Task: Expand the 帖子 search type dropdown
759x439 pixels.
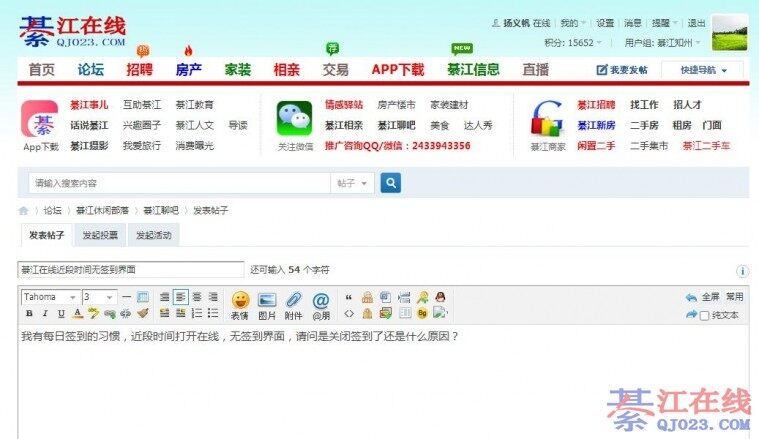Action: [x=354, y=183]
